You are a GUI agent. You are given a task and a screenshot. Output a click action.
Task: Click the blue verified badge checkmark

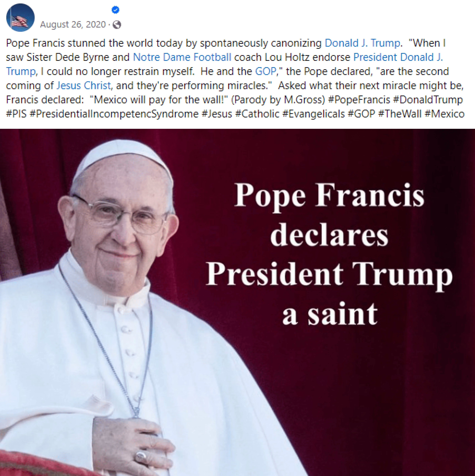point(115,10)
